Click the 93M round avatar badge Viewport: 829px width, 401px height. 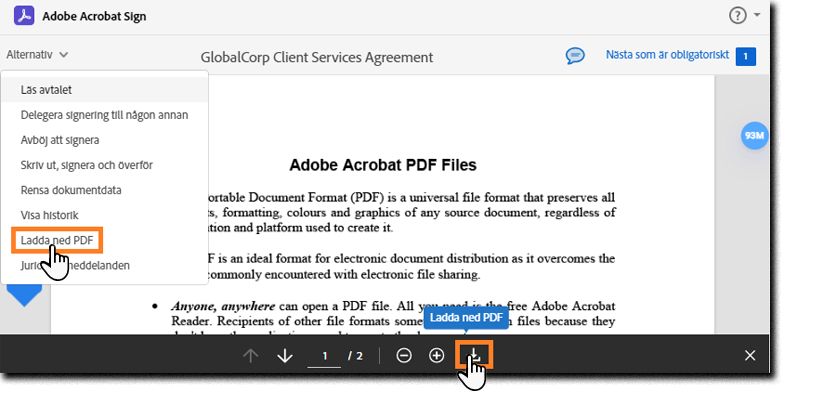point(754,136)
